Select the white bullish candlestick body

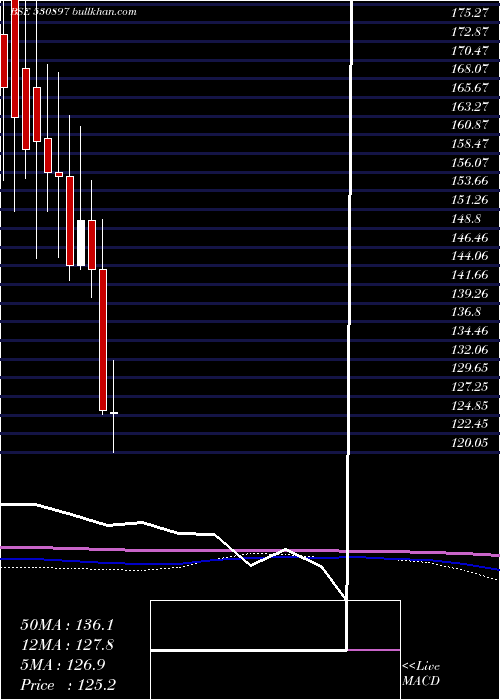click(81, 243)
